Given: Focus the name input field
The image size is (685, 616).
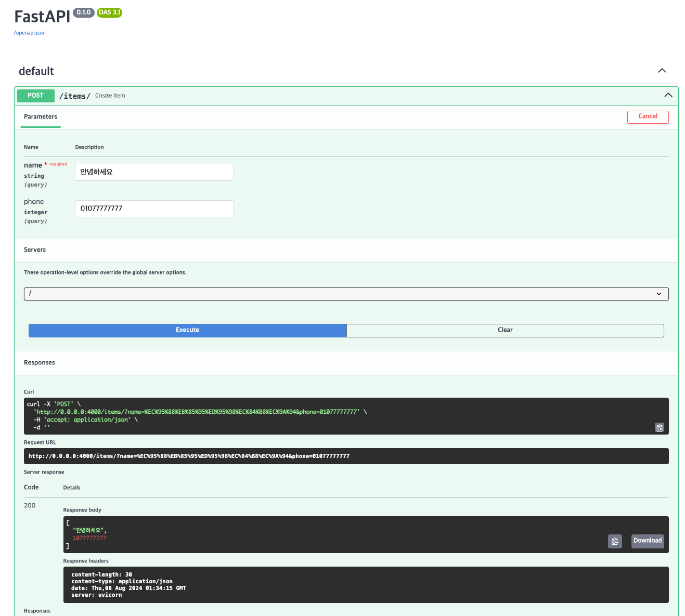Looking at the screenshot, I should 154,172.
